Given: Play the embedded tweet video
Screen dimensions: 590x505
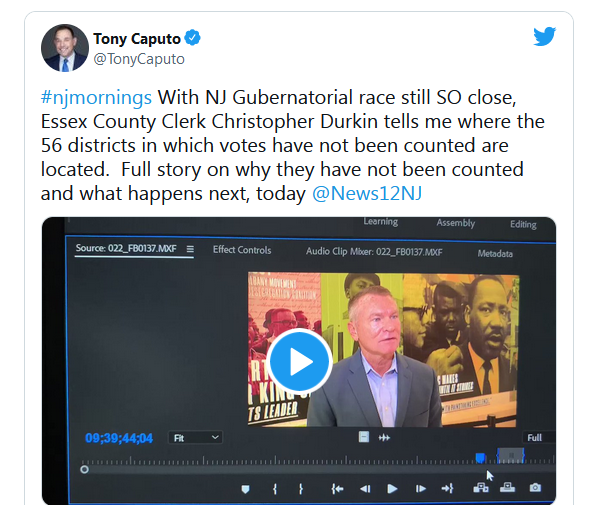Looking at the screenshot, I should click(x=300, y=361).
